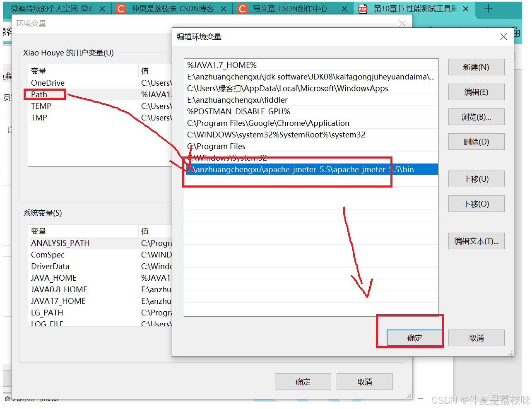532x409 pixels.
Task: Click 编辑(E) button
Action: 476,92
